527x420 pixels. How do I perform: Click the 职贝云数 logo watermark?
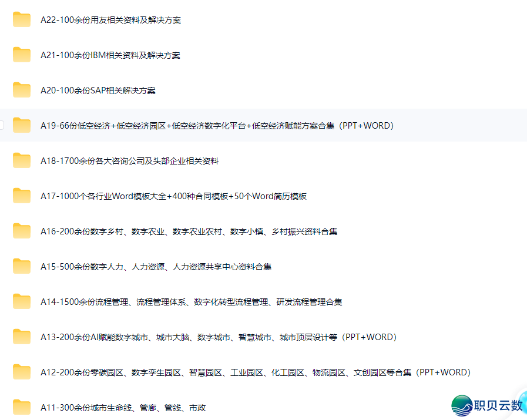[487, 405]
